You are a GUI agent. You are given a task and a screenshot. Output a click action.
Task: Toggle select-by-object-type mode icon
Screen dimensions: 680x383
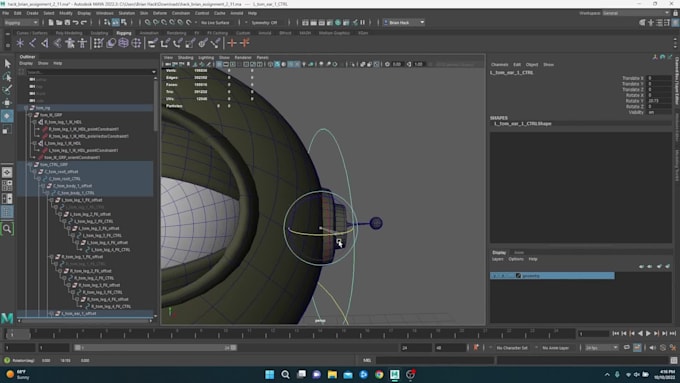click(116, 23)
